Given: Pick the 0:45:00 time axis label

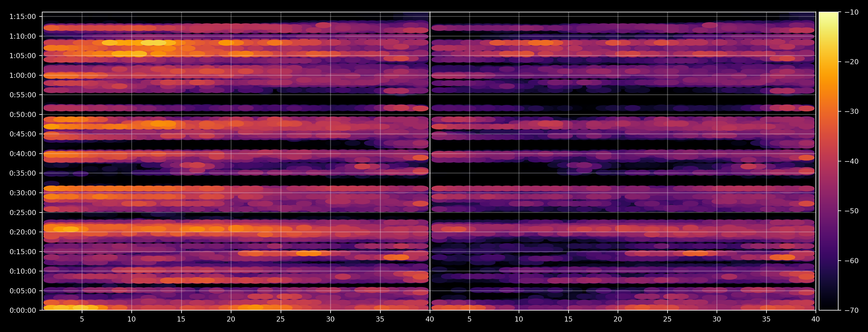Looking at the screenshot, I should click(x=23, y=134).
